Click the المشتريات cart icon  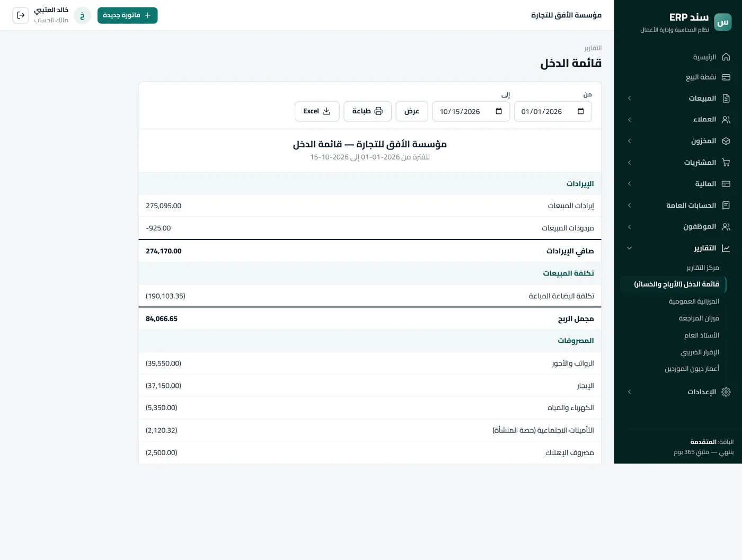pos(726,163)
